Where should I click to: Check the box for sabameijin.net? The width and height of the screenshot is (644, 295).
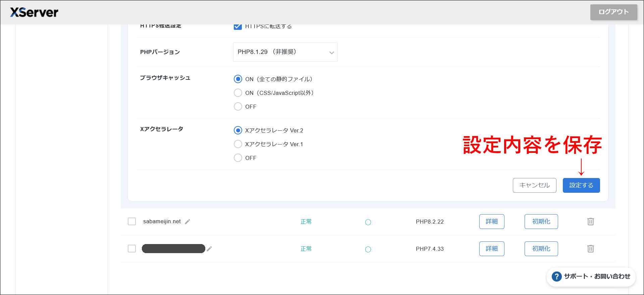[132, 222]
